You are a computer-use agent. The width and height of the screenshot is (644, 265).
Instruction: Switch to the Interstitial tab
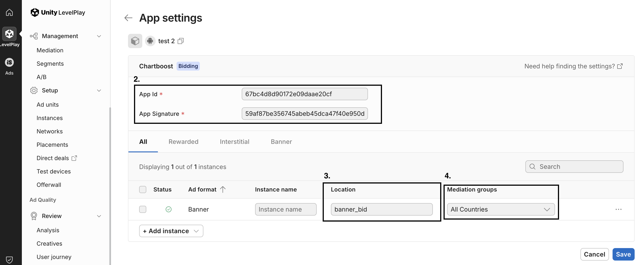(234, 142)
